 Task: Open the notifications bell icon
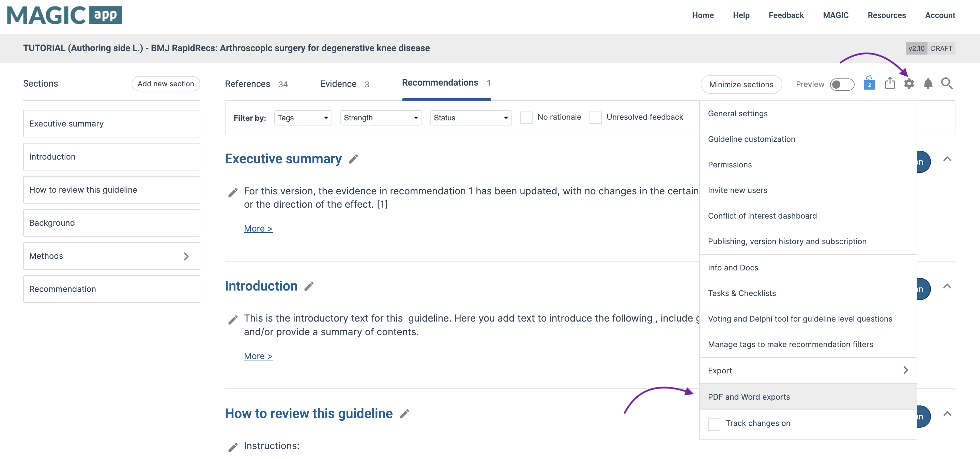(x=928, y=83)
